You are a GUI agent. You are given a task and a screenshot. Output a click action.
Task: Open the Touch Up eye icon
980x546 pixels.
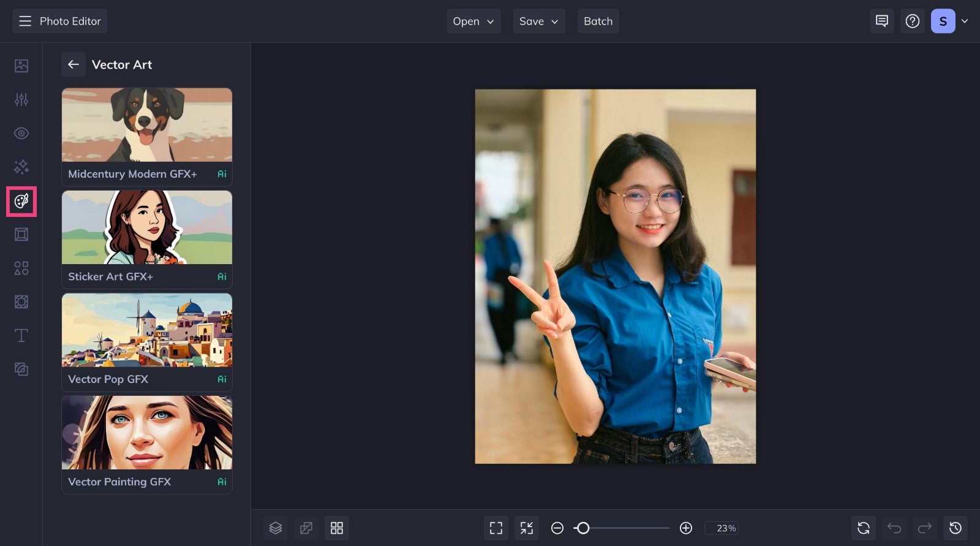21,133
